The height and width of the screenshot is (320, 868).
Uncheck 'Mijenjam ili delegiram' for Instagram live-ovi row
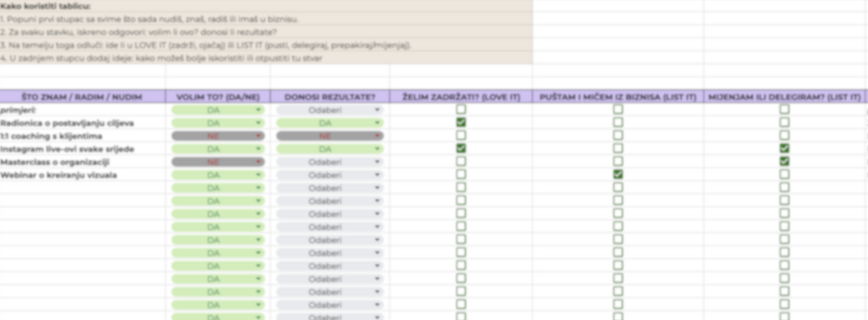click(x=785, y=148)
